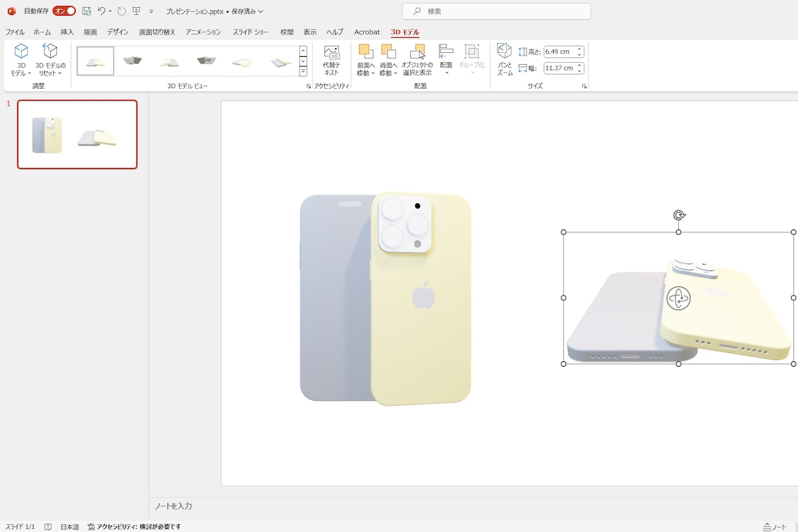Click the save icon in the title bar
Viewport: 798px width, 532px height.
coord(86,11)
